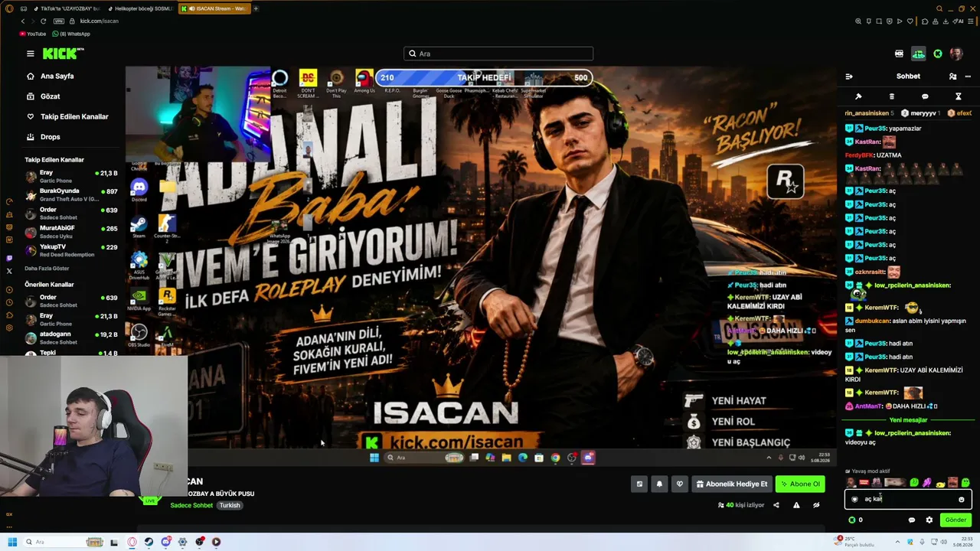Click the kick.com/isacan address bar

pos(100,21)
